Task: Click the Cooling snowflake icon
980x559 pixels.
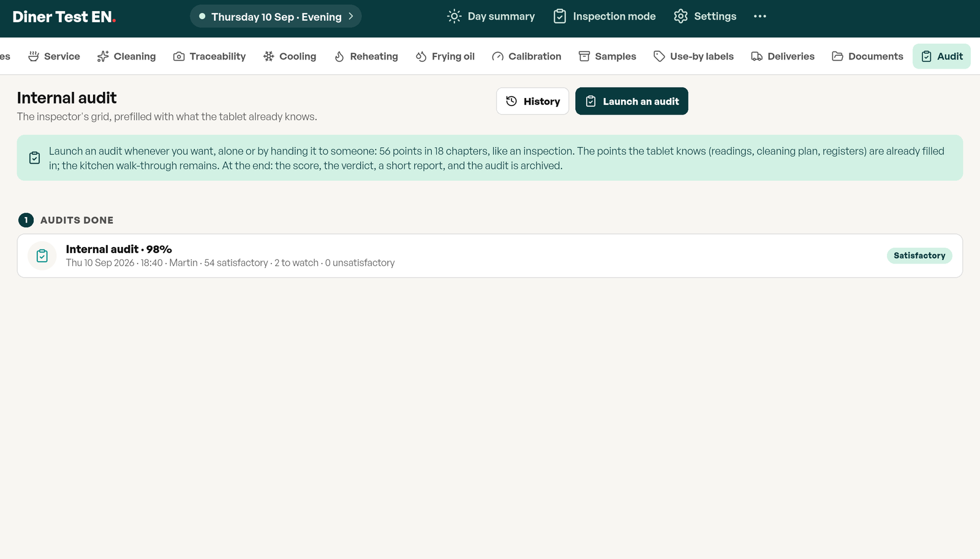Action: (269, 56)
